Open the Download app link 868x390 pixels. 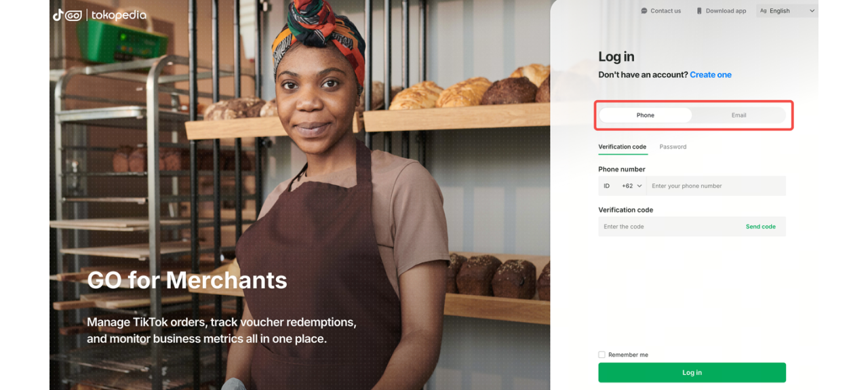point(722,11)
